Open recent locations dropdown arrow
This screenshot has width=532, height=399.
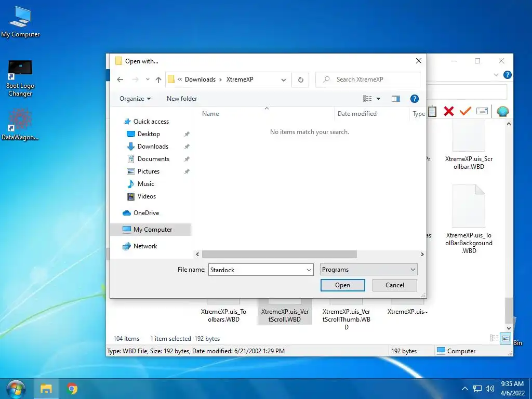(x=148, y=79)
